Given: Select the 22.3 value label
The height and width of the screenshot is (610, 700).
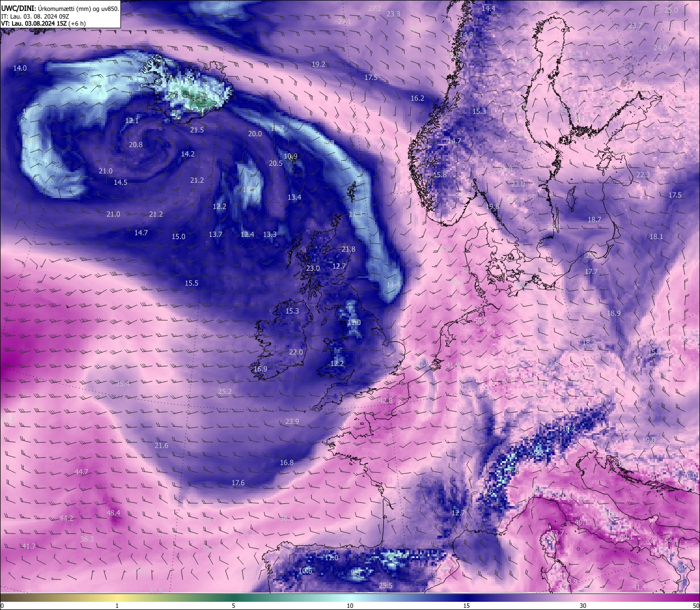Looking at the screenshot, I should click(643, 175).
